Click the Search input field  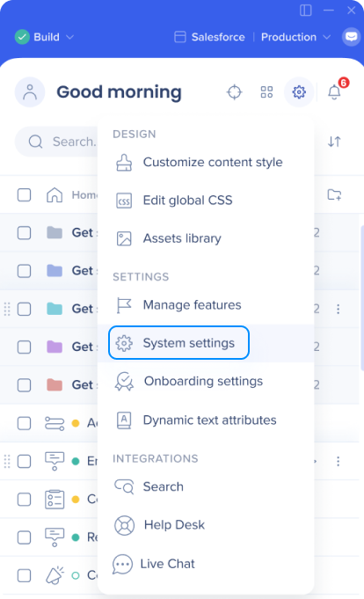(x=56, y=142)
